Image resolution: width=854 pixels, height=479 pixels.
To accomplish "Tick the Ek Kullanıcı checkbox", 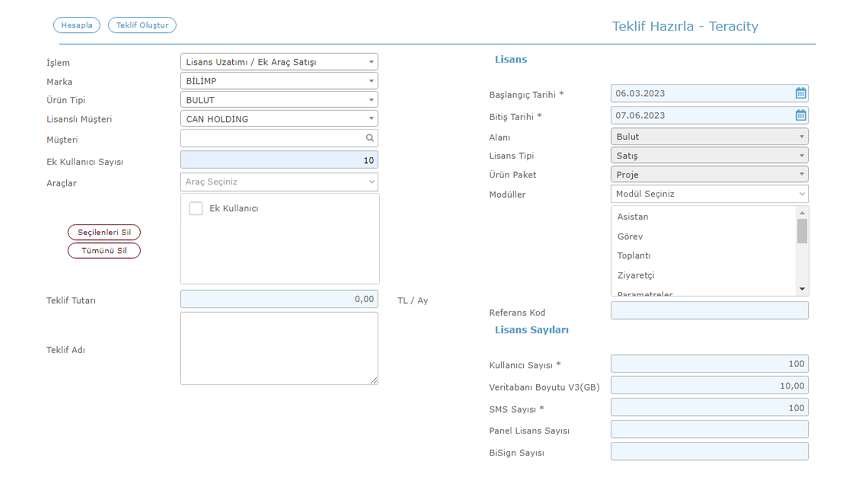I will (196, 208).
